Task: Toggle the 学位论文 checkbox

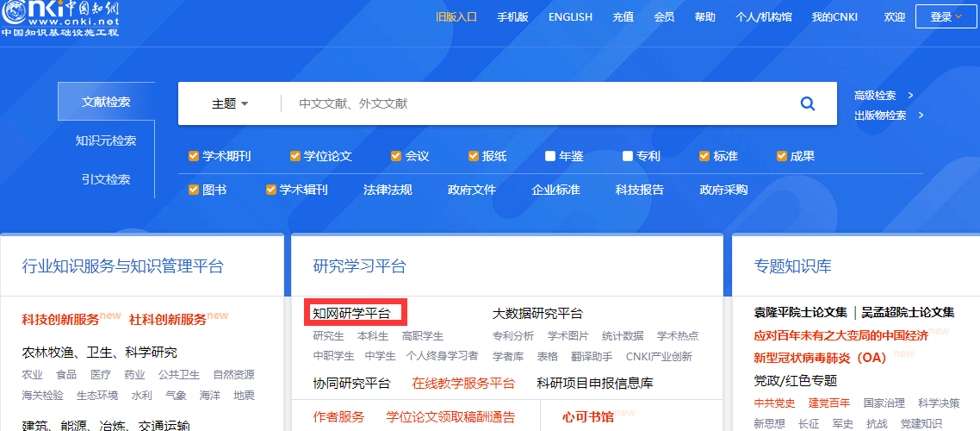Action: (x=295, y=156)
